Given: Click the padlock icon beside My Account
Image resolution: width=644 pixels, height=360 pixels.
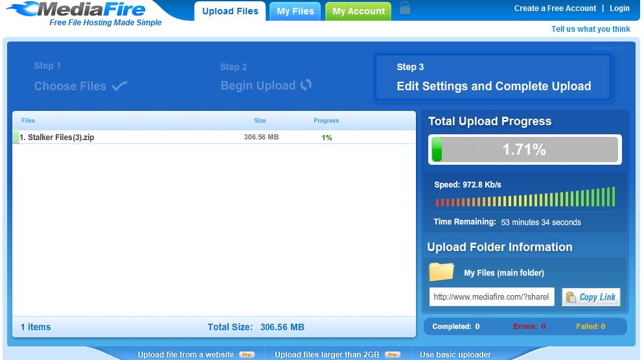Looking at the screenshot, I should 405,8.
